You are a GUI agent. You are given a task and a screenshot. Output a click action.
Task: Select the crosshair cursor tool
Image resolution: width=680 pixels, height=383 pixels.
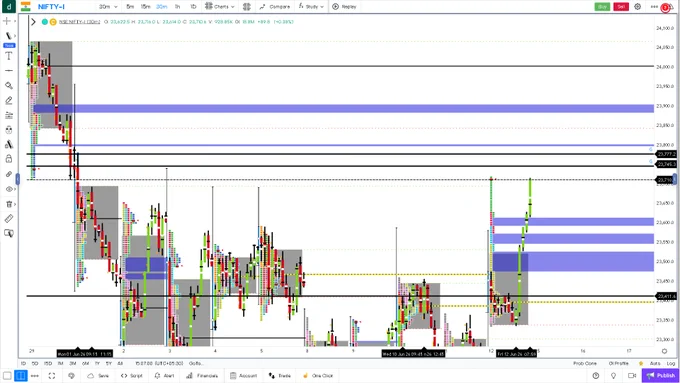click(7, 21)
